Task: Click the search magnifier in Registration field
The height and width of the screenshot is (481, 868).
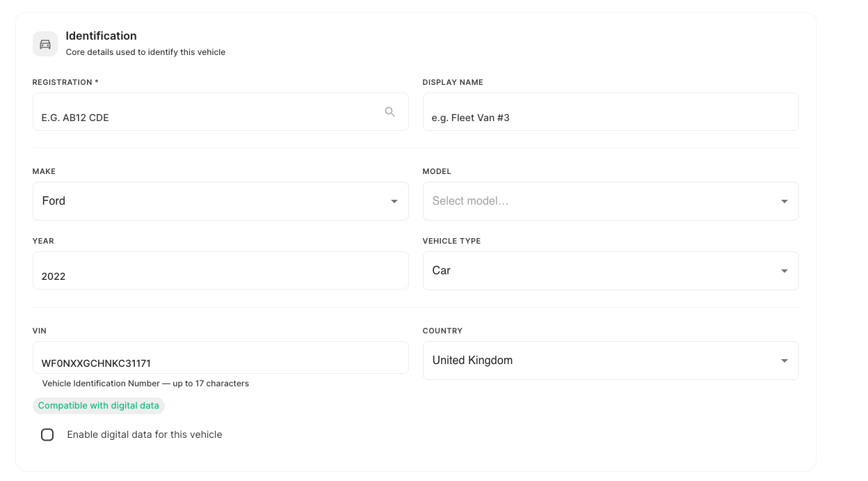Action: coord(390,112)
